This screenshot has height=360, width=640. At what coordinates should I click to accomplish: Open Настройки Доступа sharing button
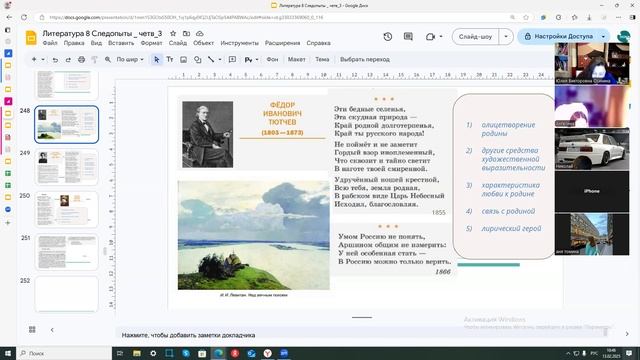click(559, 37)
